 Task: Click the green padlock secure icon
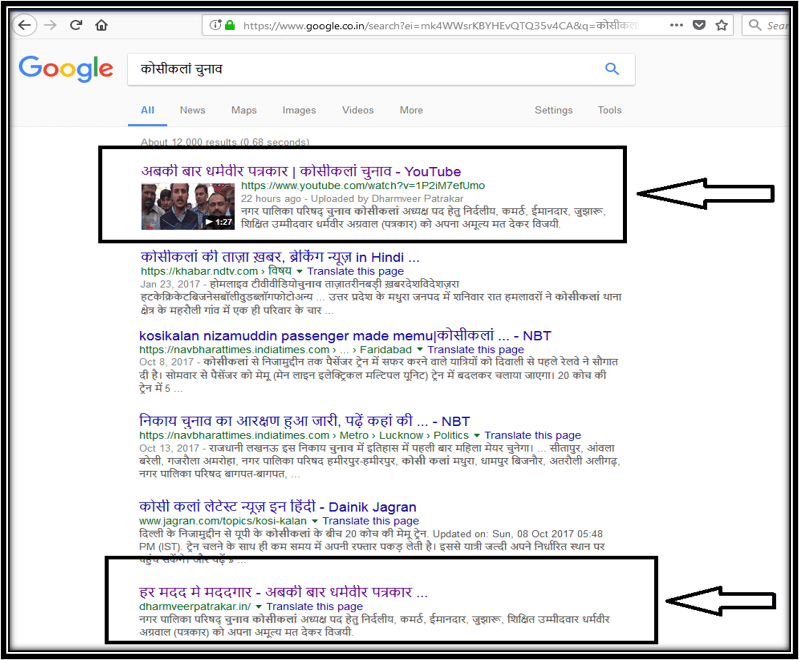pos(230,25)
